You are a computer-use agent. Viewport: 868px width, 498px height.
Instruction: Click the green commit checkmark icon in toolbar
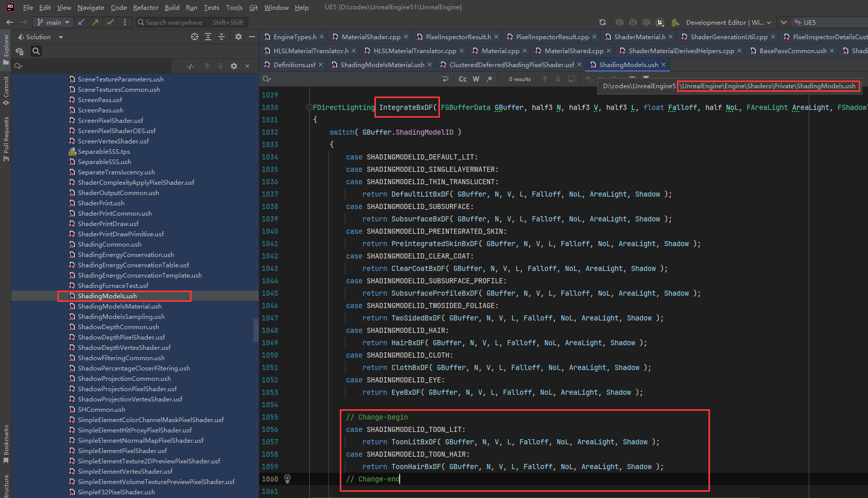pos(110,22)
